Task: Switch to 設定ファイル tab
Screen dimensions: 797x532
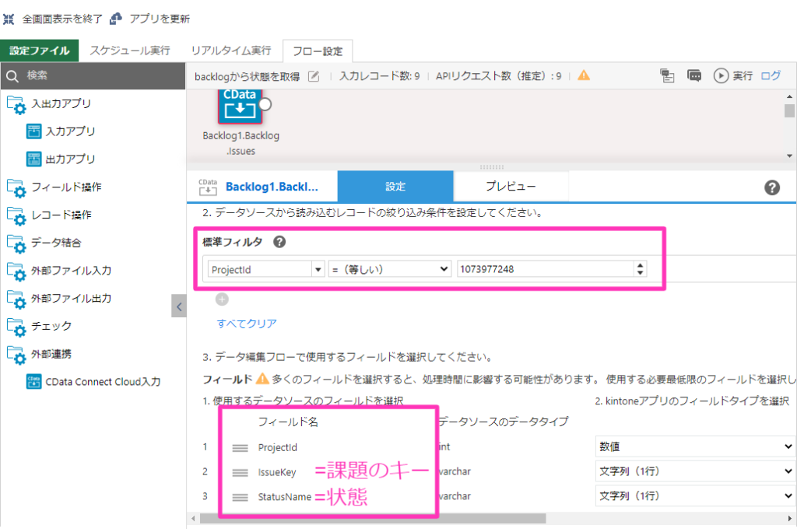Action: [x=40, y=51]
